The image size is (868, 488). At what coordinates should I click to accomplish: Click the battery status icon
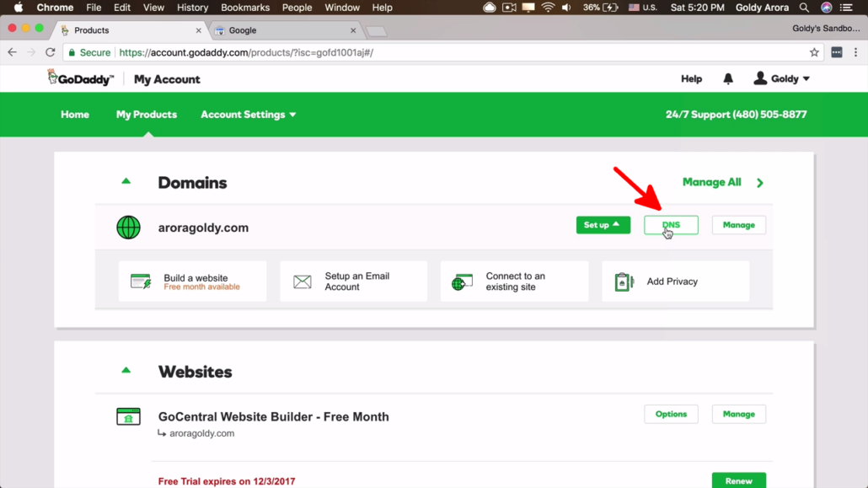(x=611, y=8)
